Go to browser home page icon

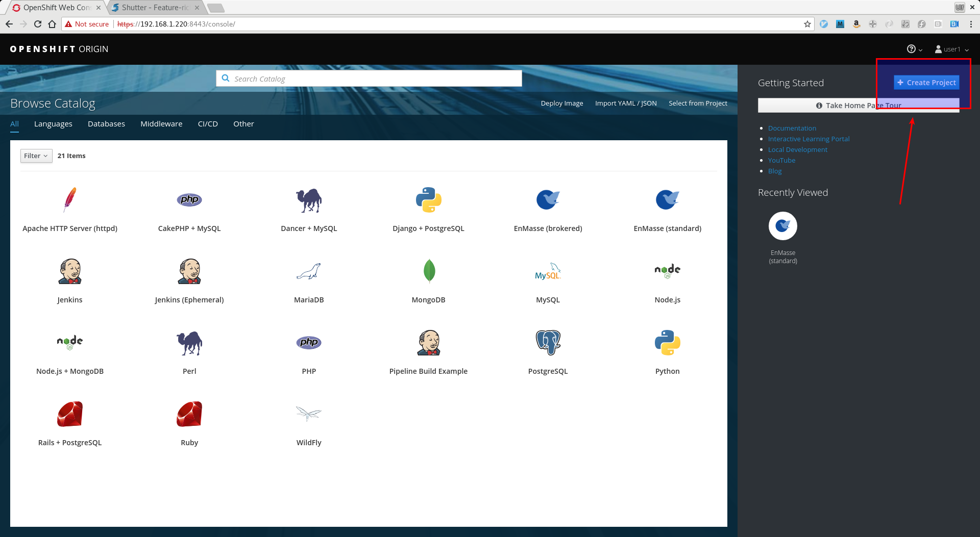[52, 24]
